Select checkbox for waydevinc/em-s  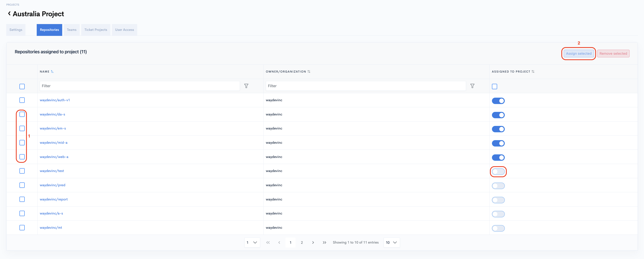point(22,128)
